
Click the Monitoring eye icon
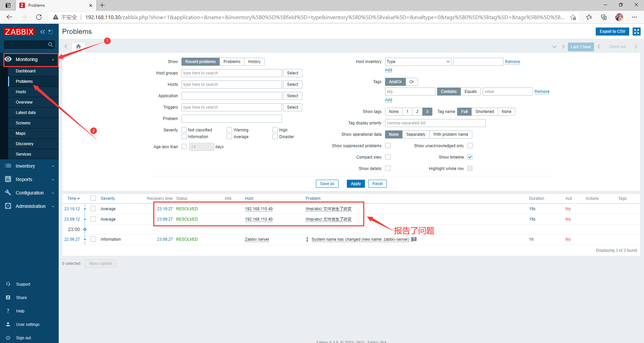[8, 59]
